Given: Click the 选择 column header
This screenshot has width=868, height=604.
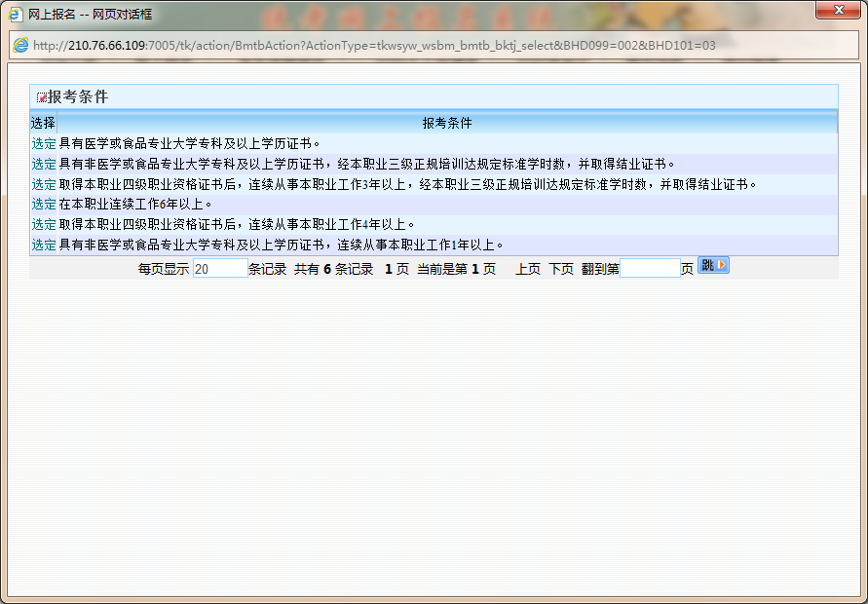Looking at the screenshot, I should [x=43, y=122].
